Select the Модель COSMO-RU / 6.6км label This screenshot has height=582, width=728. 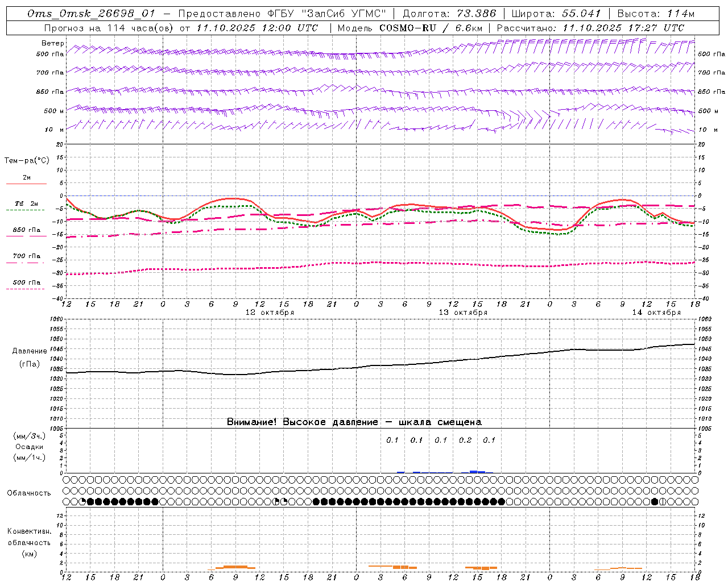pos(410,28)
